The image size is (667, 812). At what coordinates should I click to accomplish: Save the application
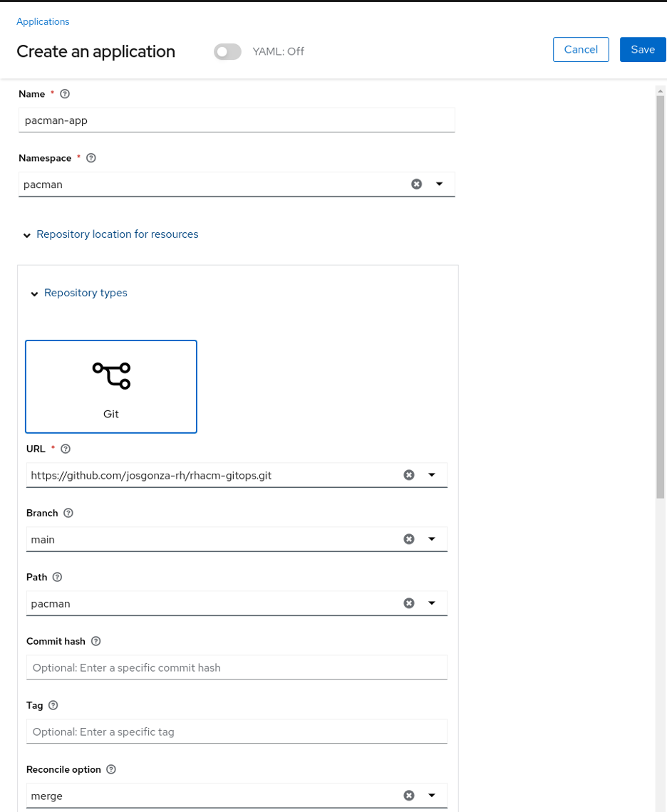(642, 49)
